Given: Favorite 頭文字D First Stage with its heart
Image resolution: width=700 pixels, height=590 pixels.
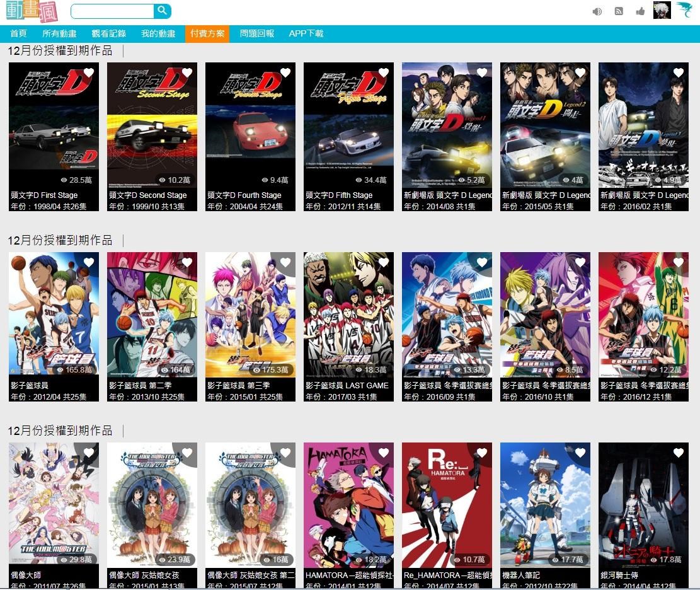Looking at the screenshot, I should click(89, 72).
